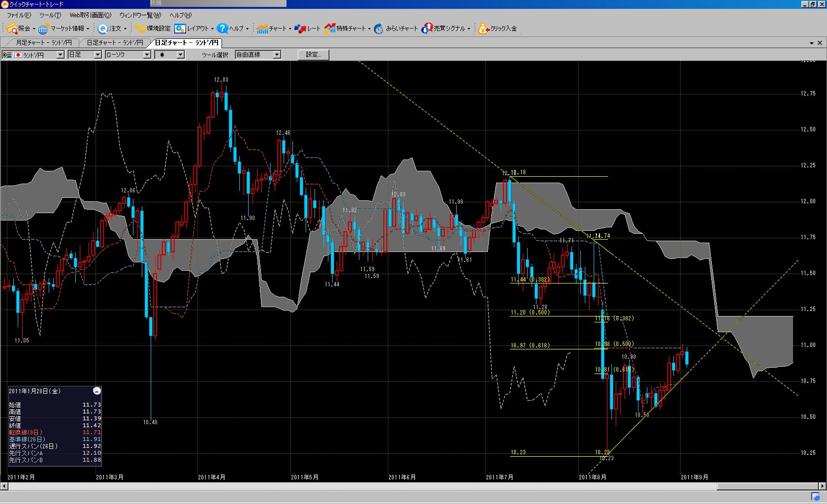Click the 設定... button
This screenshot has width=827, height=504.
click(x=313, y=55)
